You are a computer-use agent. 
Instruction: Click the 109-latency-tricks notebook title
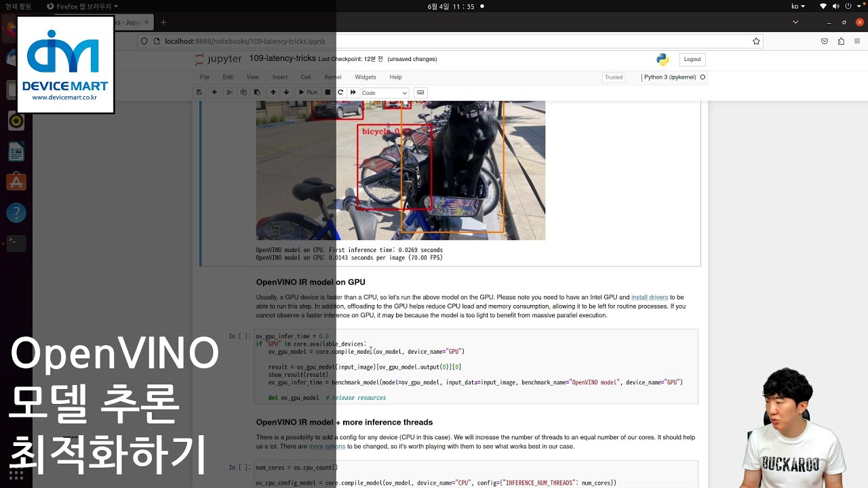point(282,59)
